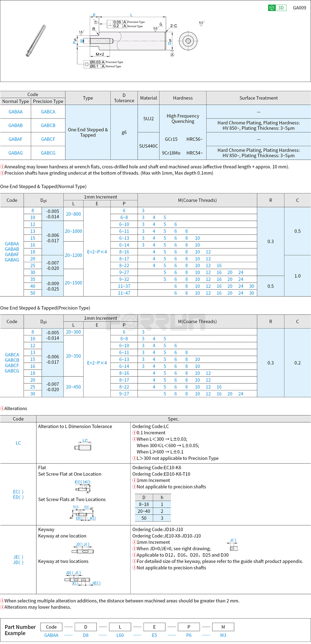This screenshot has height=644, width=311.
Task: Click the M3 example value
Action: 223,635
